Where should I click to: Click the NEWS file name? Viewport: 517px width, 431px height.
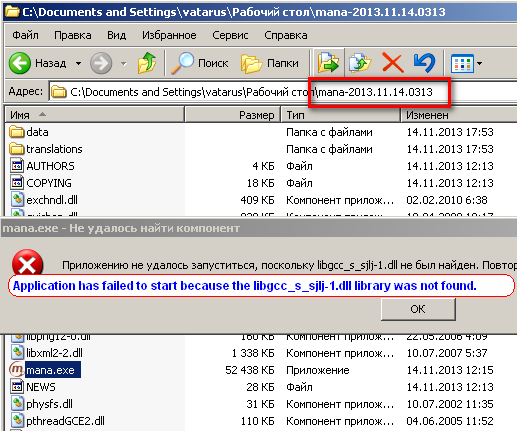click(x=41, y=387)
